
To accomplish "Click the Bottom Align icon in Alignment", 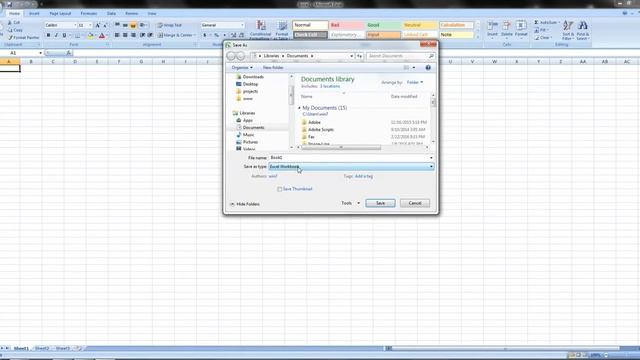I will (x=133, y=25).
